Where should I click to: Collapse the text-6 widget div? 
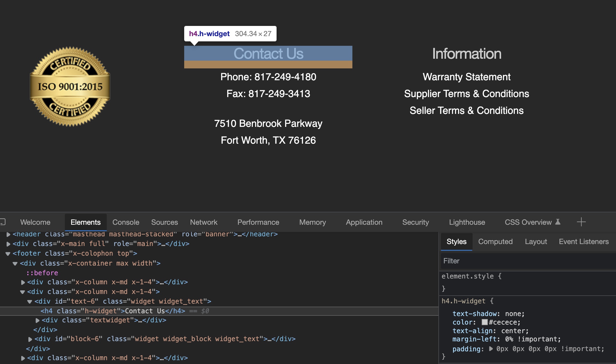pyautogui.click(x=30, y=302)
